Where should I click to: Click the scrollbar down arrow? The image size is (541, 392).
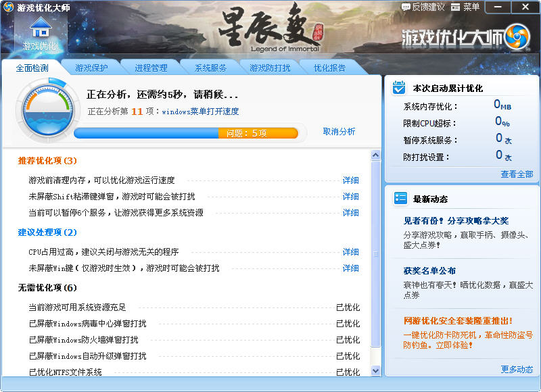pos(376,371)
